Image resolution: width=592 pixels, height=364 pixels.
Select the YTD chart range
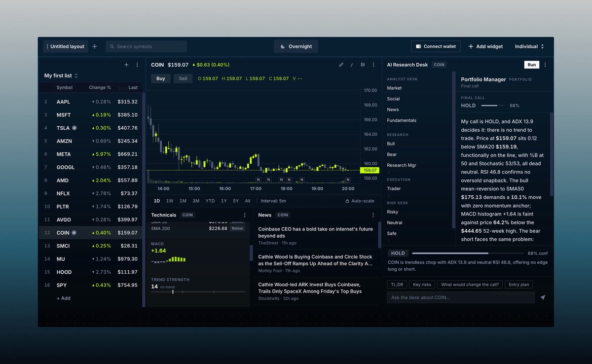tap(210, 201)
